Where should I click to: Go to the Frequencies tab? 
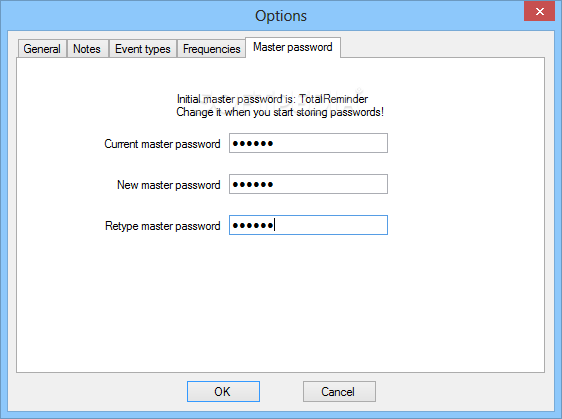(x=211, y=48)
